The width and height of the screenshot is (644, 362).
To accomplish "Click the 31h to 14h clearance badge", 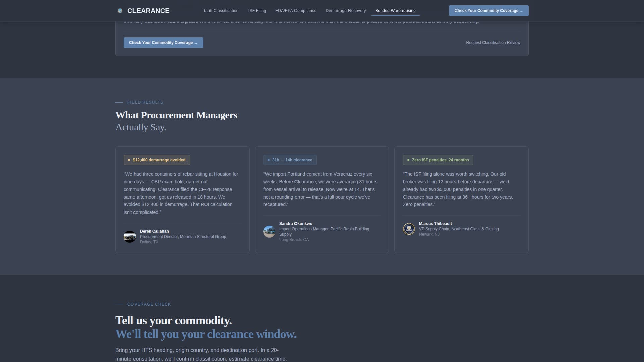I will [x=290, y=160].
